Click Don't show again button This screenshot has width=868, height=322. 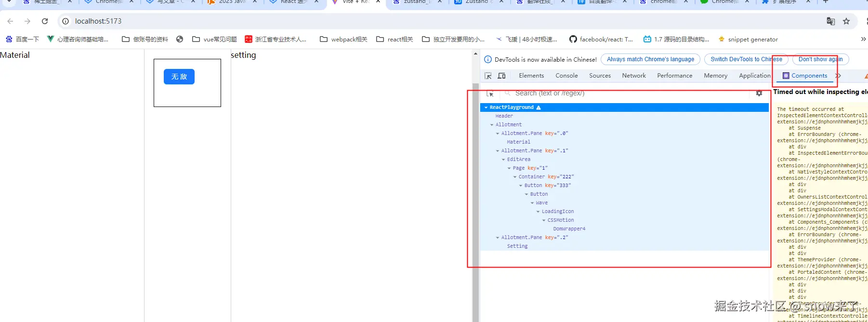(x=820, y=59)
